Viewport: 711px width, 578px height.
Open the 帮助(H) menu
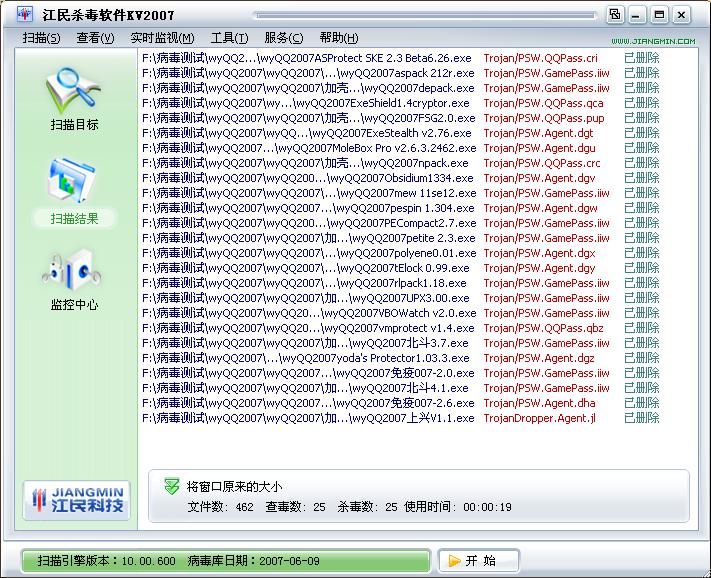339,38
